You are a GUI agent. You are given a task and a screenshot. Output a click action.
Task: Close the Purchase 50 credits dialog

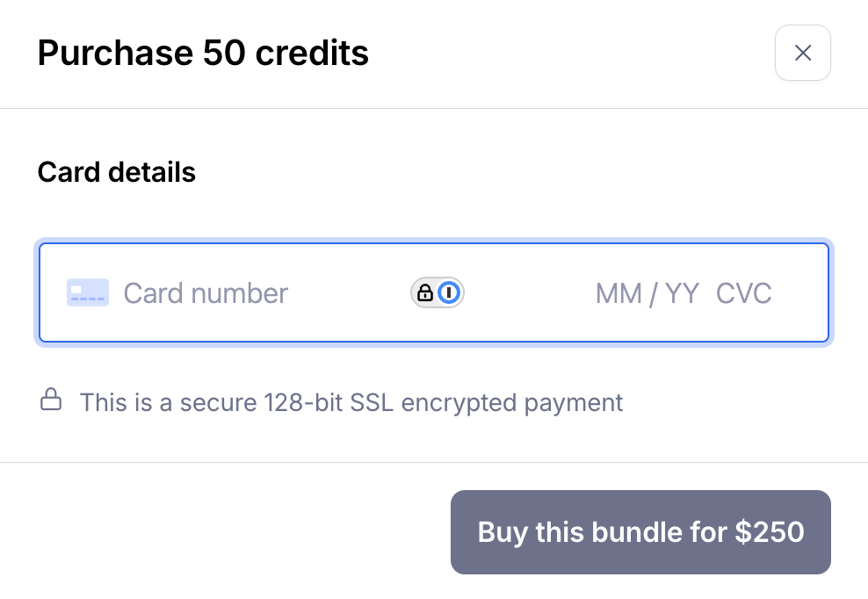(x=802, y=54)
